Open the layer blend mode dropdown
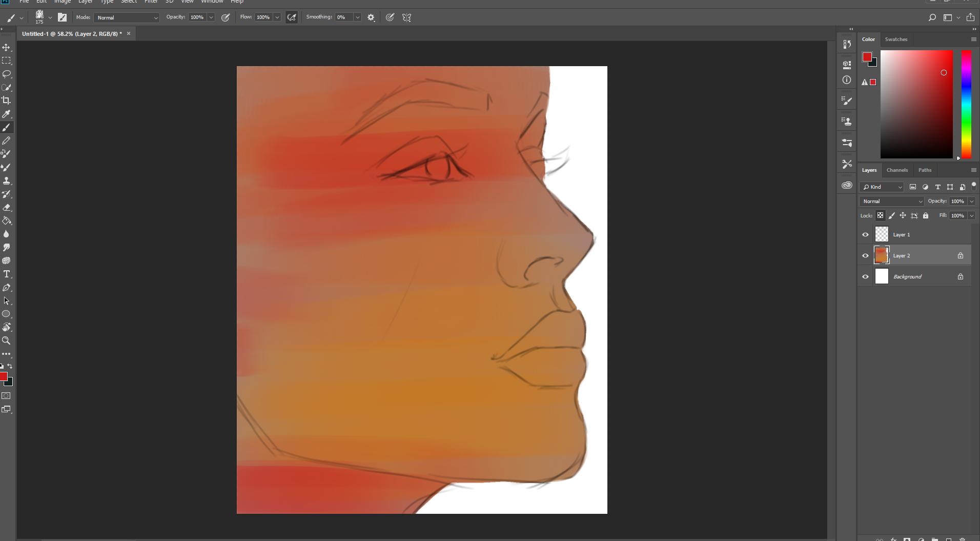The image size is (980, 541). pos(892,202)
